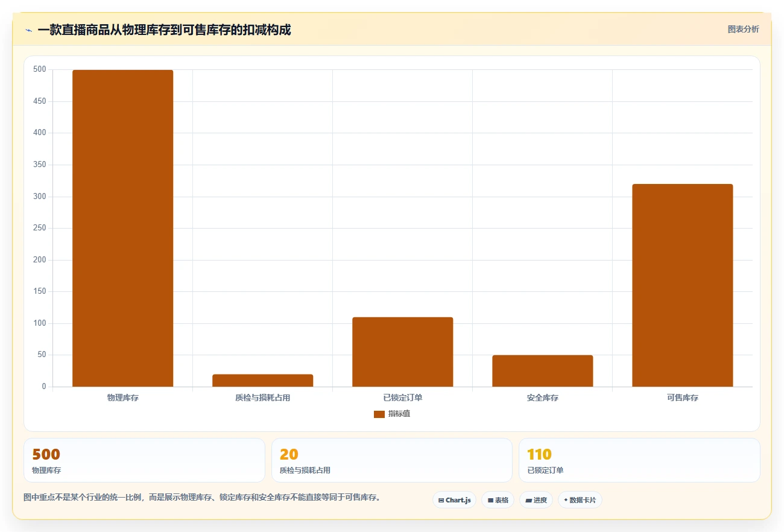784x532 pixels.
Task: Click the x-axis label 已锁定订单
Action: [403, 398]
